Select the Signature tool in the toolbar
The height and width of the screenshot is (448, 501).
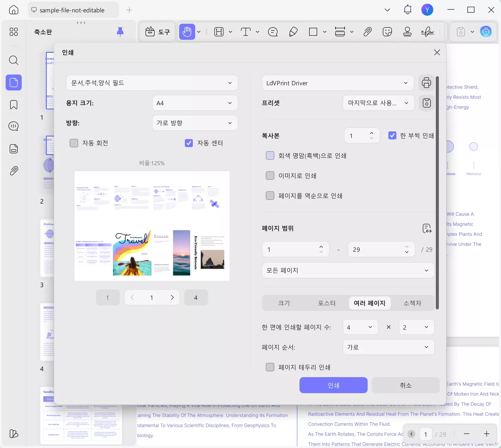coord(428,32)
